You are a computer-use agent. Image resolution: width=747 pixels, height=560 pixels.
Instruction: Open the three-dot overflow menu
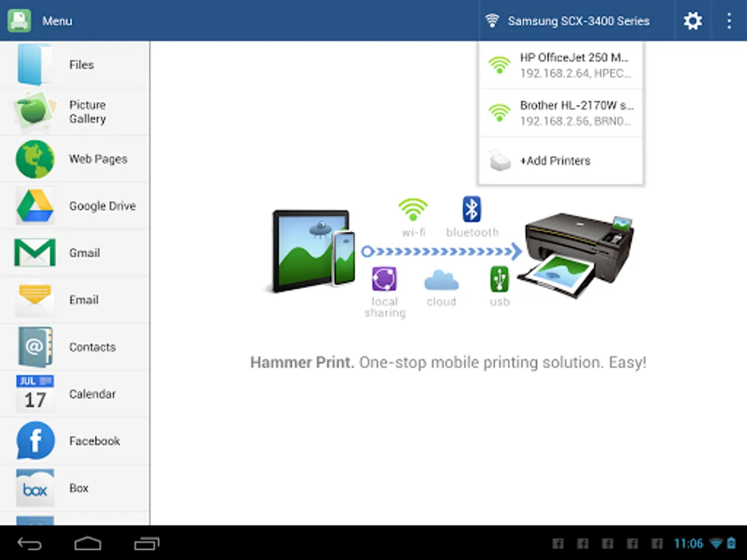pyautogui.click(x=729, y=21)
